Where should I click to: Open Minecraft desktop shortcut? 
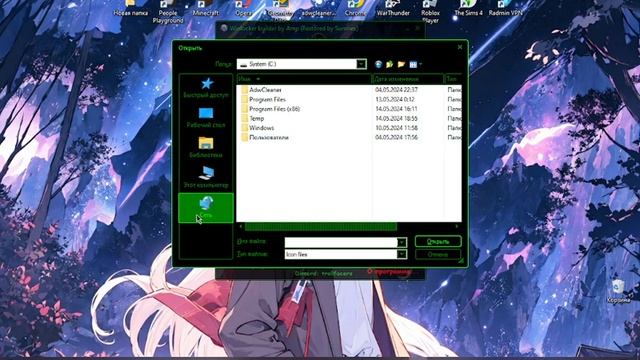pyautogui.click(x=205, y=9)
